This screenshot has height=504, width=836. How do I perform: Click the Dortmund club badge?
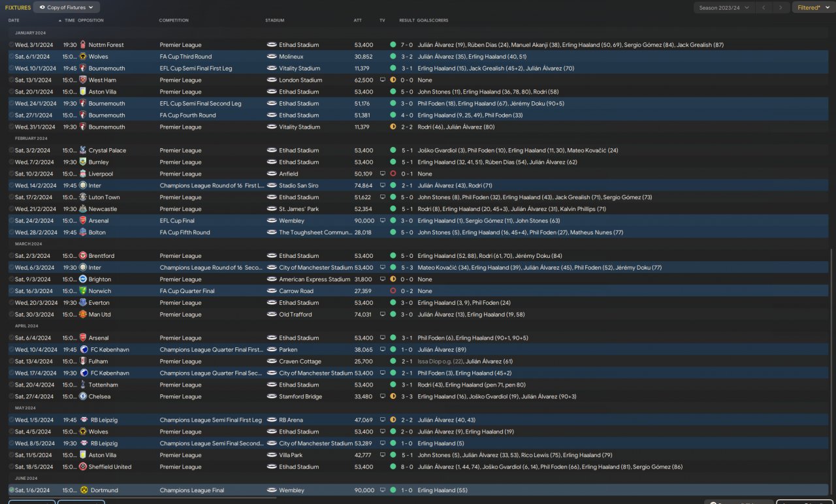[83, 490]
